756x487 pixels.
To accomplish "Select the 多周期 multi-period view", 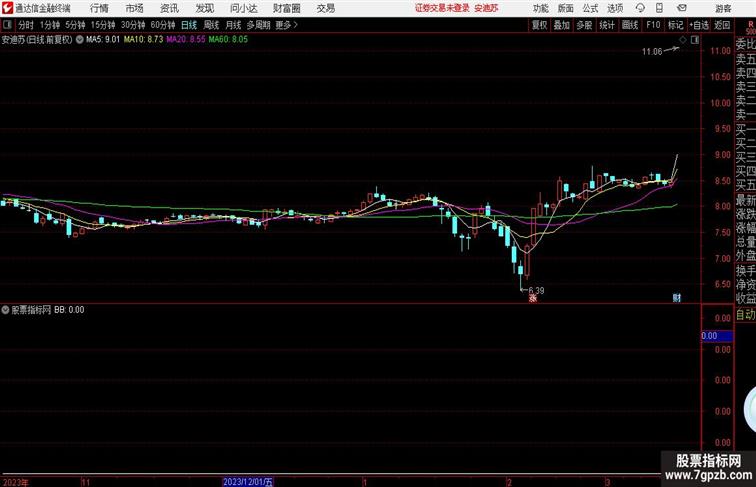I will tap(258, 25).
